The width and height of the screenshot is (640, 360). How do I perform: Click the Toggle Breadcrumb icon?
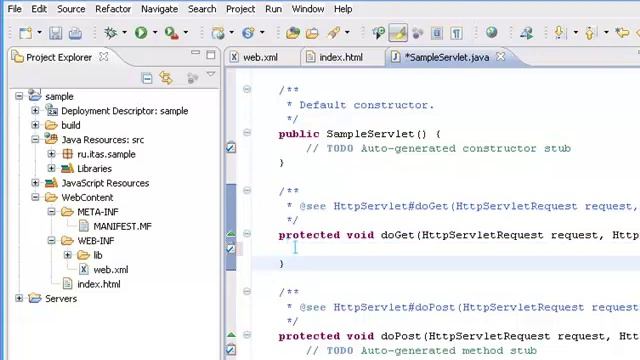pos(378,33)
